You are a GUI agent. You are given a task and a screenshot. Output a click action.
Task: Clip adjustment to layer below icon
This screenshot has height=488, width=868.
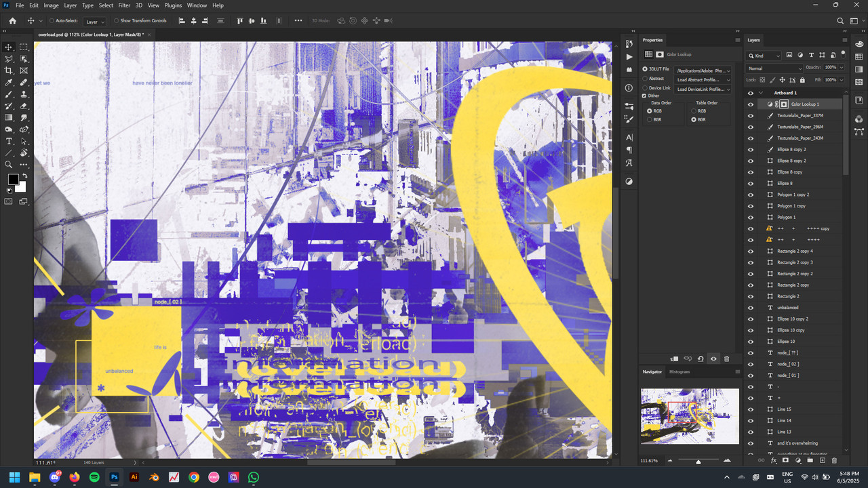[674, 359]
